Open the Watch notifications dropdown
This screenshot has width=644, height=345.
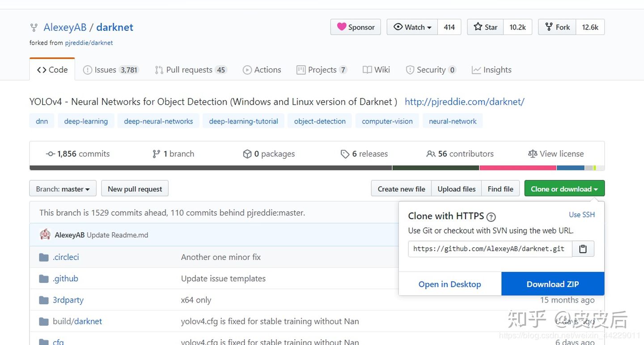[412, 27]
